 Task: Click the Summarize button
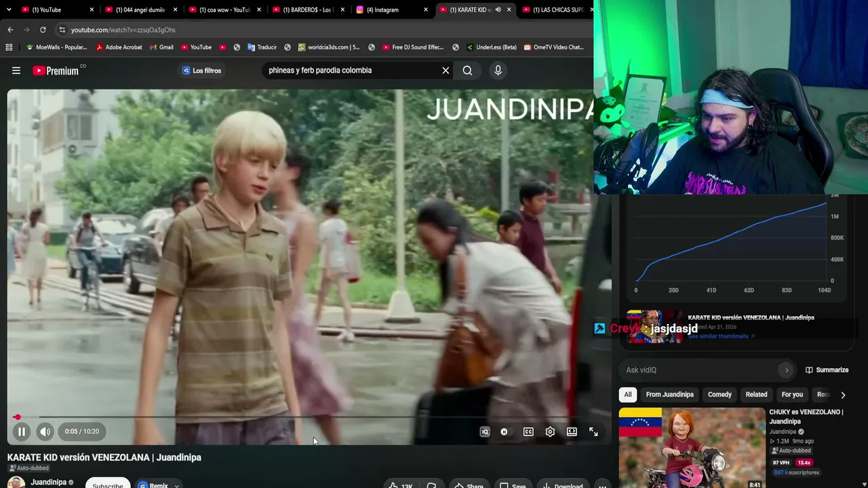click(827, 370)
